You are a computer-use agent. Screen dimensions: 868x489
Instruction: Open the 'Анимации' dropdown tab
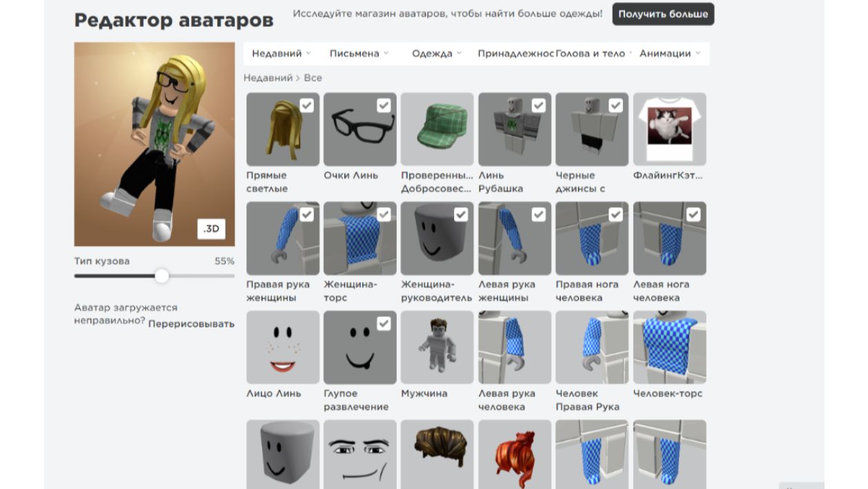coord(670,53)
